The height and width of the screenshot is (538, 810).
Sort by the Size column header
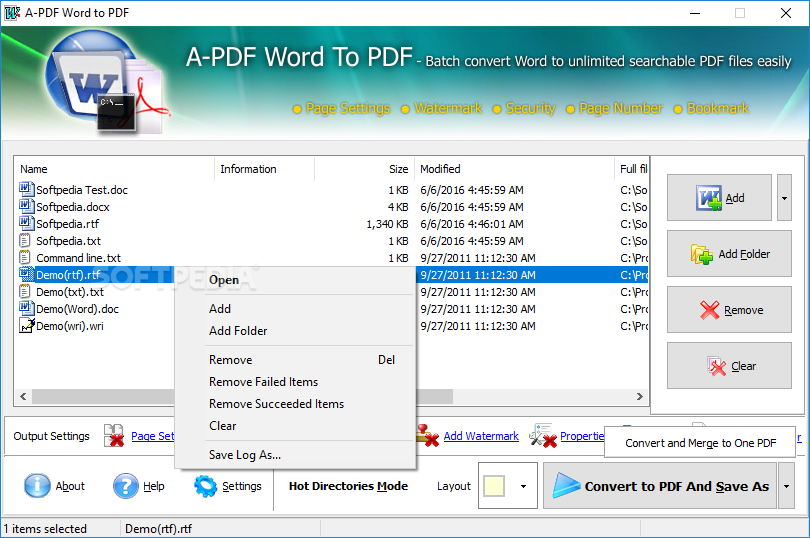[364, 168]
